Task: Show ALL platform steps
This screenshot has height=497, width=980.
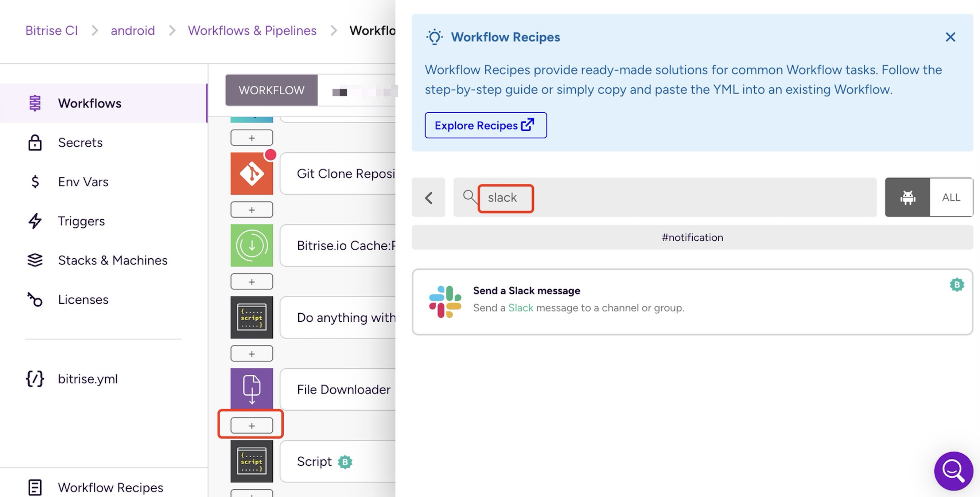Action: click(951, 197)
